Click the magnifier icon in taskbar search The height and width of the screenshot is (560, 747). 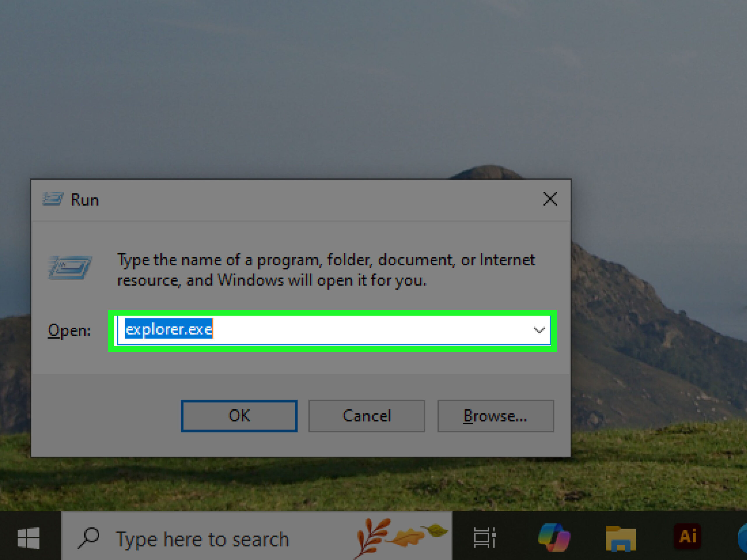(x=88, y=538)
